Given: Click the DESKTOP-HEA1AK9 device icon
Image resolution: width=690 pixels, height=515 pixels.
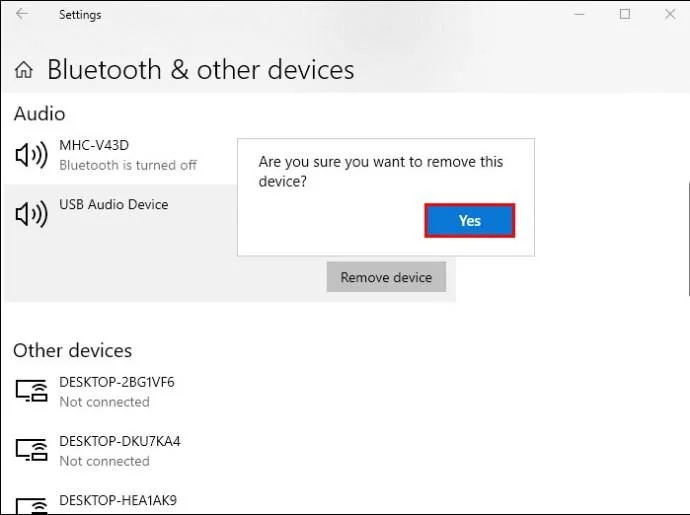Looking at the screenshot, I should tap(31, 506).
